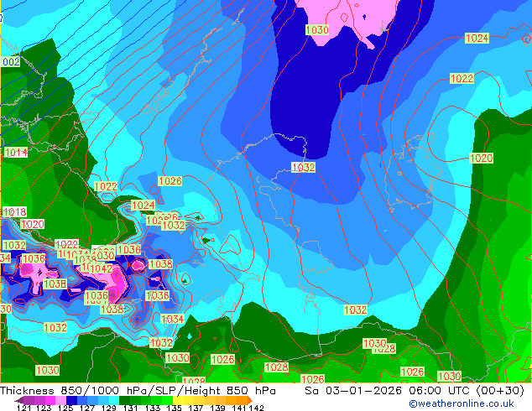The image size is (532, 411).
Task: Click the '1020' label just below '1018'
Action: 33,224
